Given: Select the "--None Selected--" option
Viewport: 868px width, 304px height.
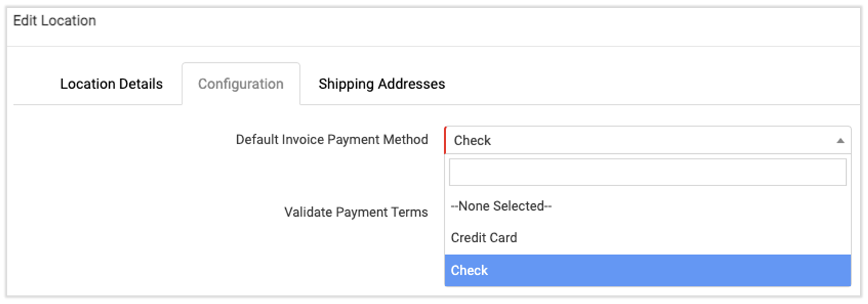Looking at the screenshot, I should coord(501,206).
